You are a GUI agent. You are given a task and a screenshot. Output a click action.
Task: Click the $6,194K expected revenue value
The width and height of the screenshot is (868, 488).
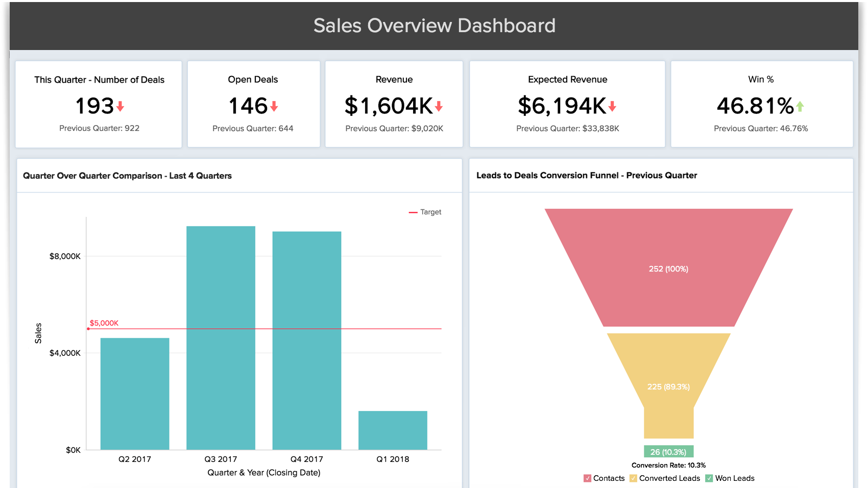point(562,106)
